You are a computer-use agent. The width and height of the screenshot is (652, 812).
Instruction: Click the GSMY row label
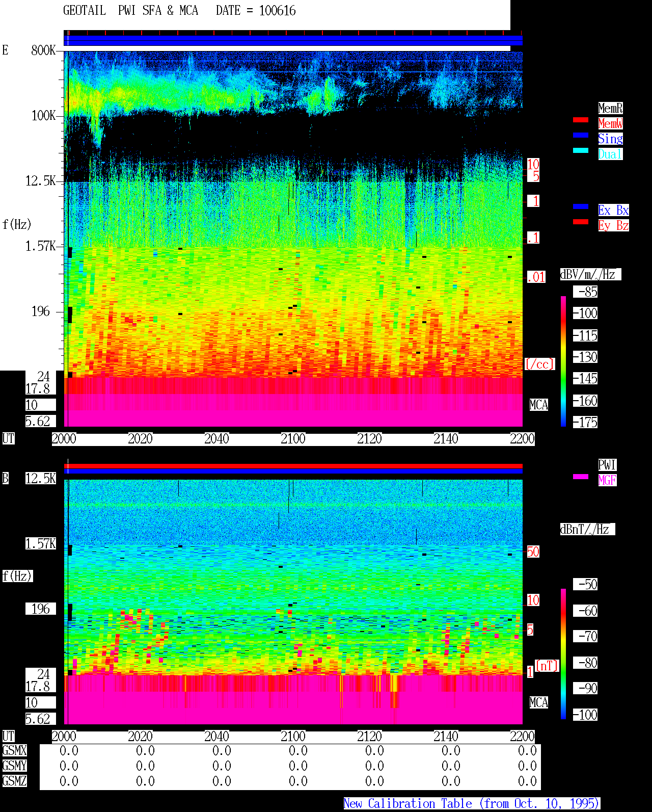pos(14,766)
